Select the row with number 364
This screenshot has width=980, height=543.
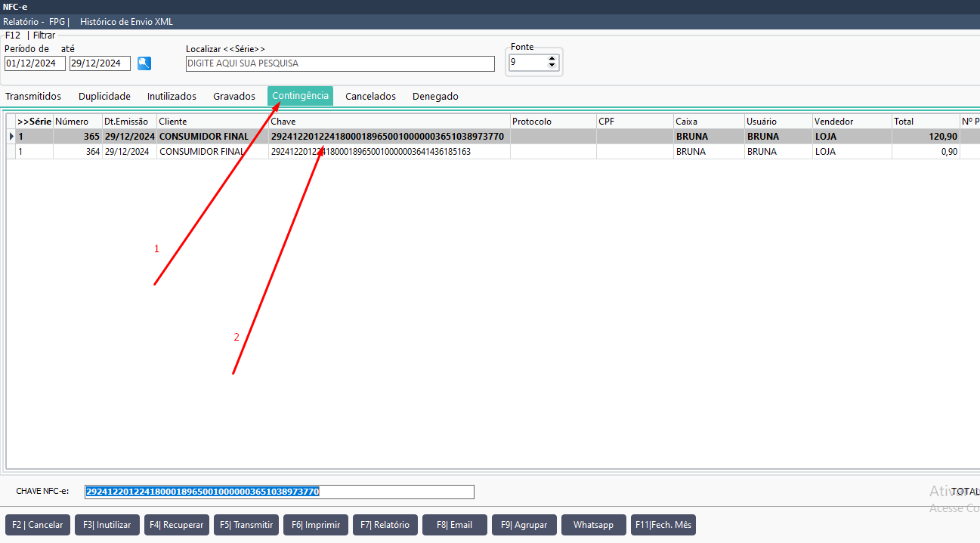click(x=493, y=152)
